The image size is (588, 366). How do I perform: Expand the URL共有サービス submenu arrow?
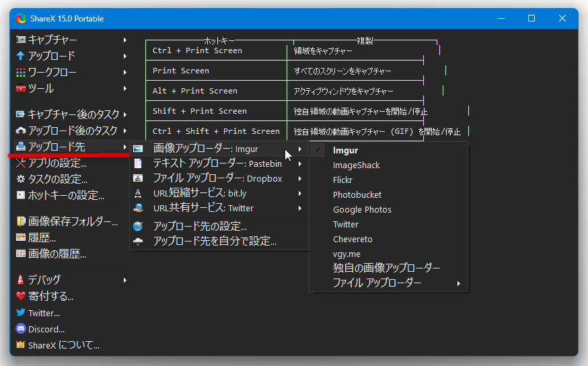coord(300,208)
